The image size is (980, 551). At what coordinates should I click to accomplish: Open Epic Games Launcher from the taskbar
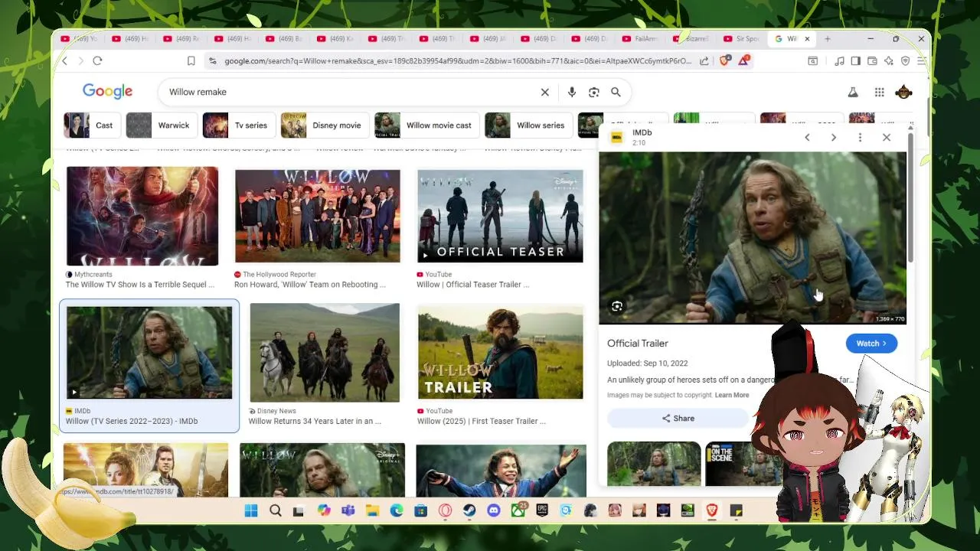542,510
